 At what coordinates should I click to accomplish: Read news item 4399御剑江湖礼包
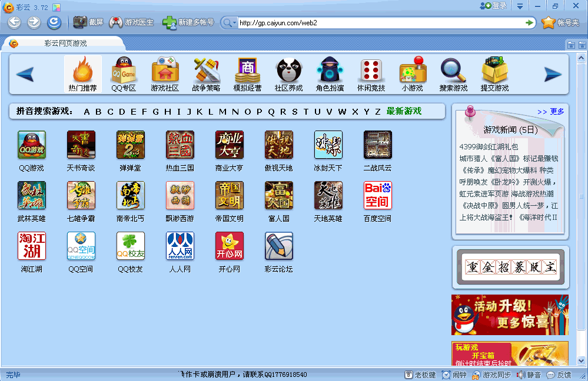pyautogui.click(x=489, y=146)
